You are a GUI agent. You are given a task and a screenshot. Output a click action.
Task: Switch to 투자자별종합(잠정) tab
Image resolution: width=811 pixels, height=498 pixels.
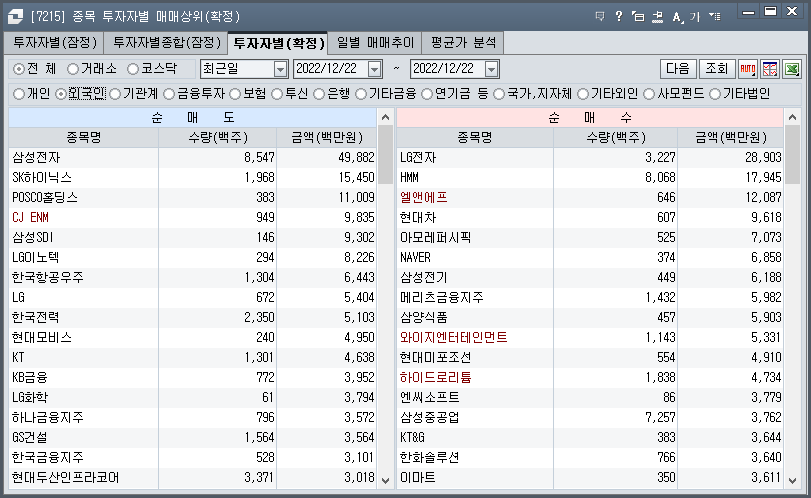(x=167, y=42)
